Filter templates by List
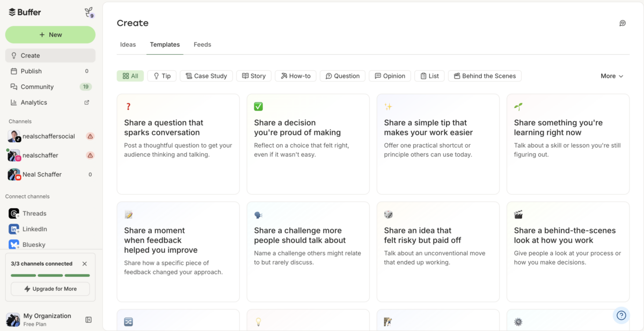644x331 pixels. click(429, 76)
